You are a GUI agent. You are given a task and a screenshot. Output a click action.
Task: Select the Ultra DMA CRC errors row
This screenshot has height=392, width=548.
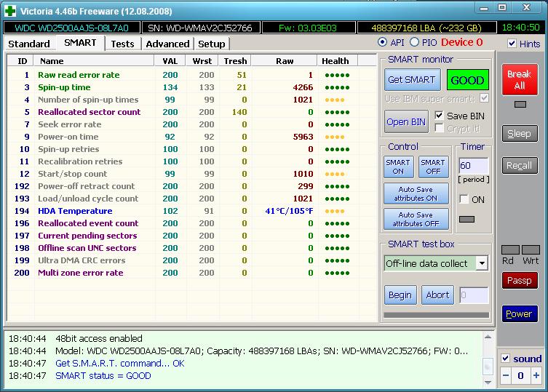(x=191, y=260)
